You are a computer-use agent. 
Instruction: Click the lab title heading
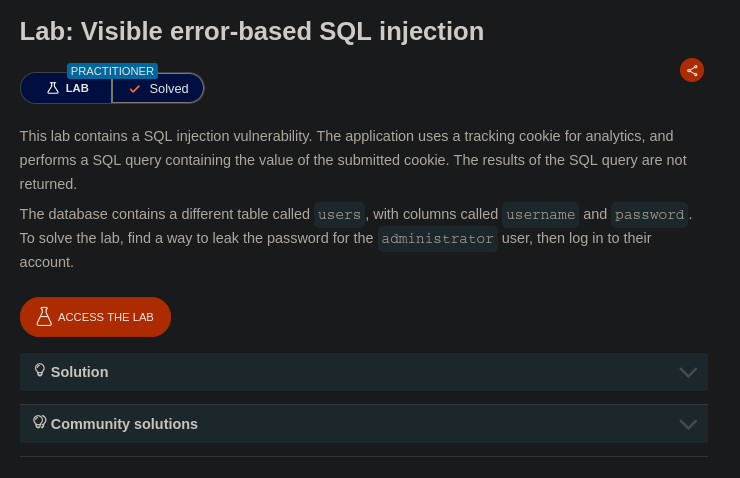pyautogui.click(x=252, y=31)
